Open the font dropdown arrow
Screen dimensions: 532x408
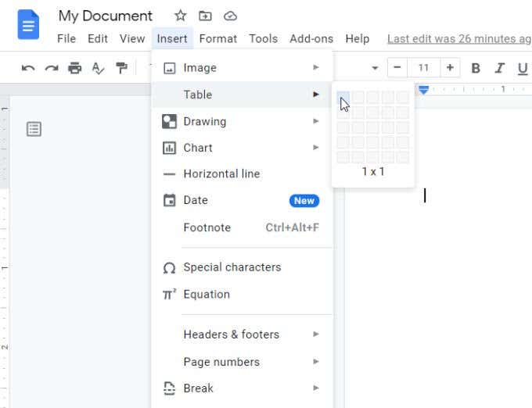375,68
